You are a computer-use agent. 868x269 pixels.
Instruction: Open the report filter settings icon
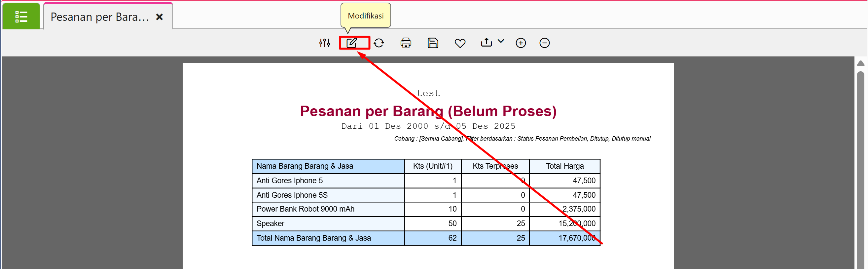324,43
